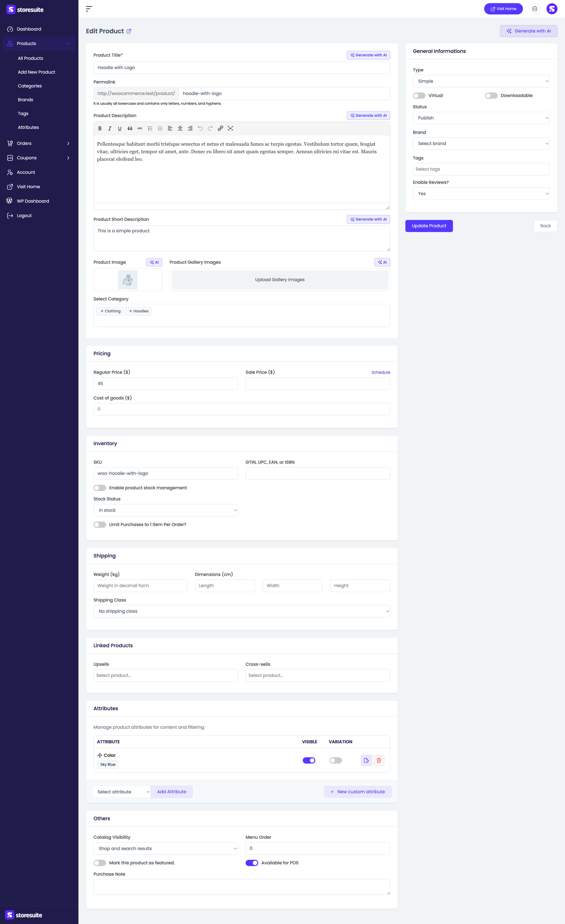Collapse the sidebar with hamburger icon

[x=89, y=9]
